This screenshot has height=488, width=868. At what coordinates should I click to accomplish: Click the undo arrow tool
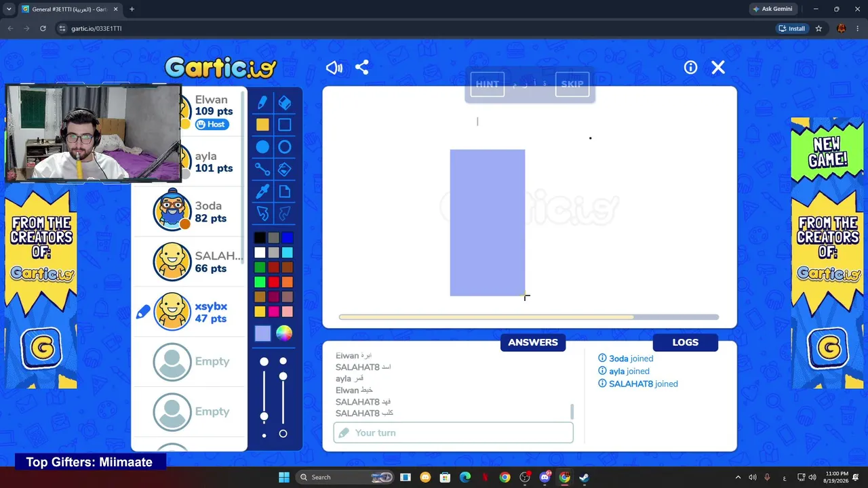[262, 214]
